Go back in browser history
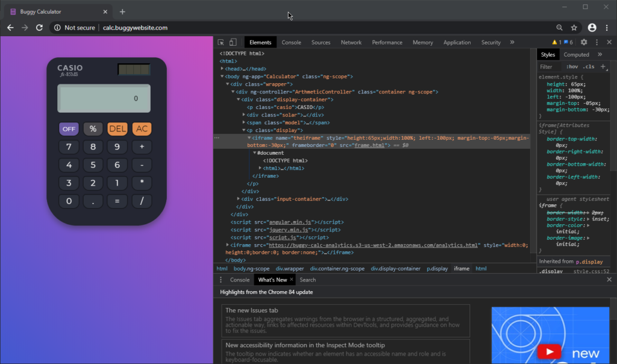This screenshot has width=617, height=364. click(10, 28)
